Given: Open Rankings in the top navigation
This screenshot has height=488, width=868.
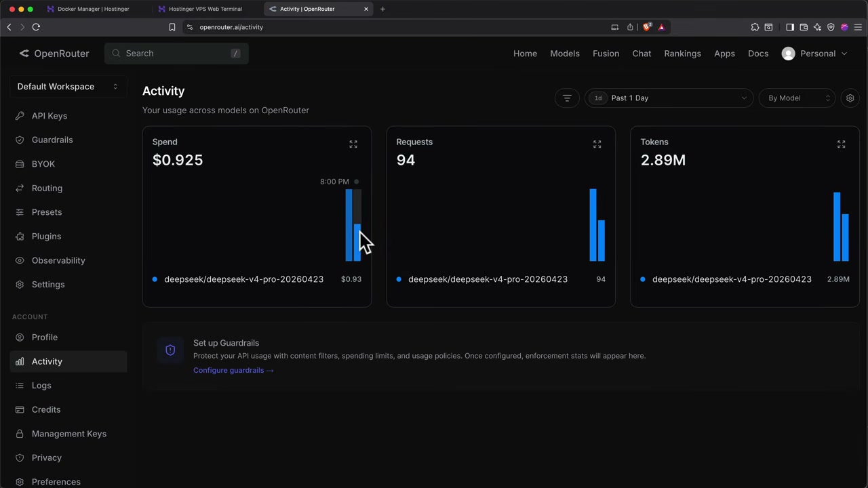Looking at the screenshot, I should pos(682,54).
